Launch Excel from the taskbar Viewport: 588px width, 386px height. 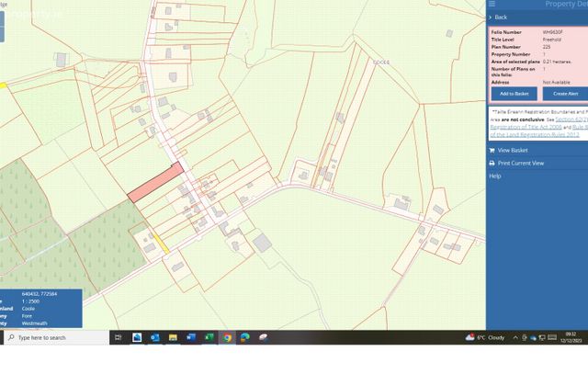click(209, 337)
